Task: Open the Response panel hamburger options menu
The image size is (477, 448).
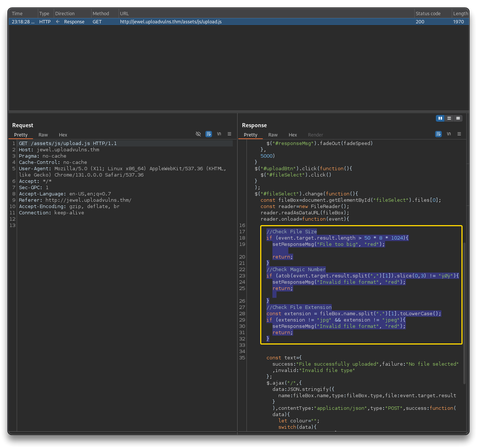Action: 459,134
